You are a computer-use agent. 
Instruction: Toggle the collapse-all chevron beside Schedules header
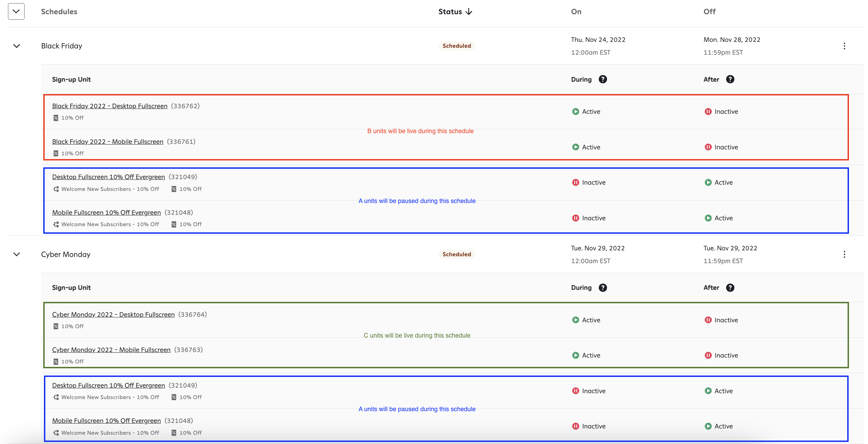tap(16, 11)
